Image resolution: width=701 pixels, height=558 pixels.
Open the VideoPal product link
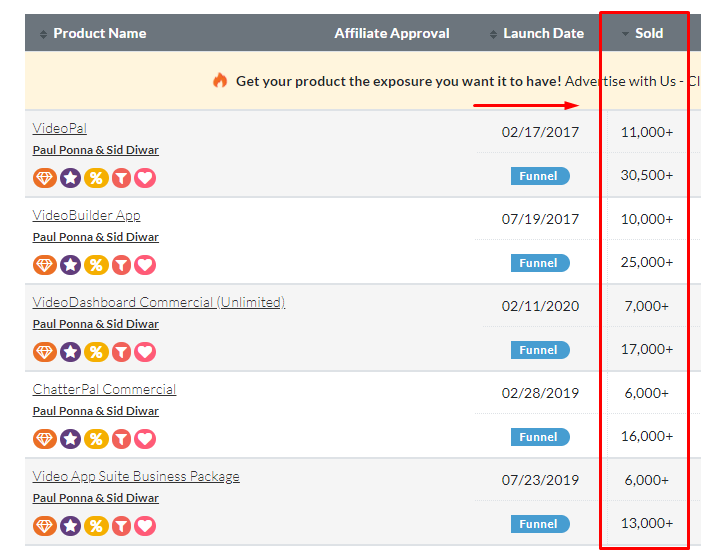(x=59, y=128)
